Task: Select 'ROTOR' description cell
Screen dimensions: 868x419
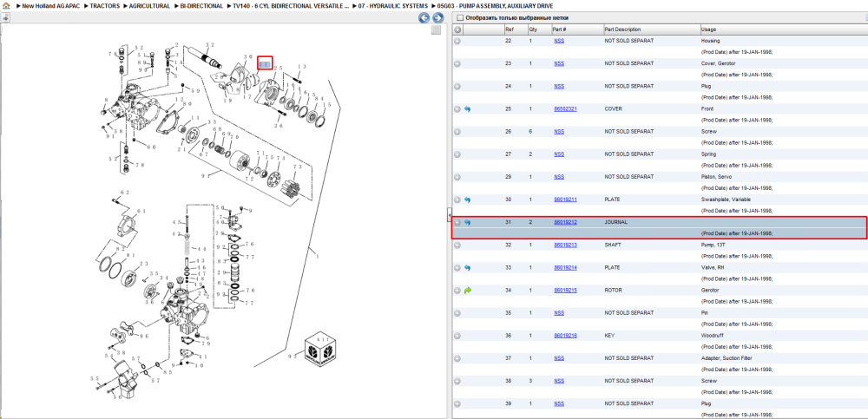Action: click(x=613, y=290)
